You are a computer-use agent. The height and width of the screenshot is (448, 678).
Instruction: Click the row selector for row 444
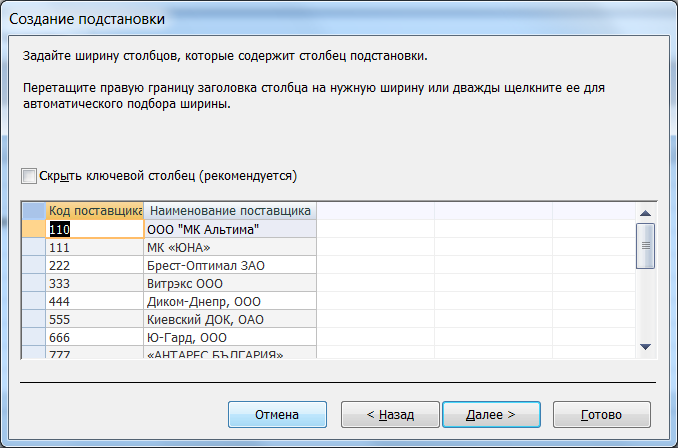(x=34, y=301)
